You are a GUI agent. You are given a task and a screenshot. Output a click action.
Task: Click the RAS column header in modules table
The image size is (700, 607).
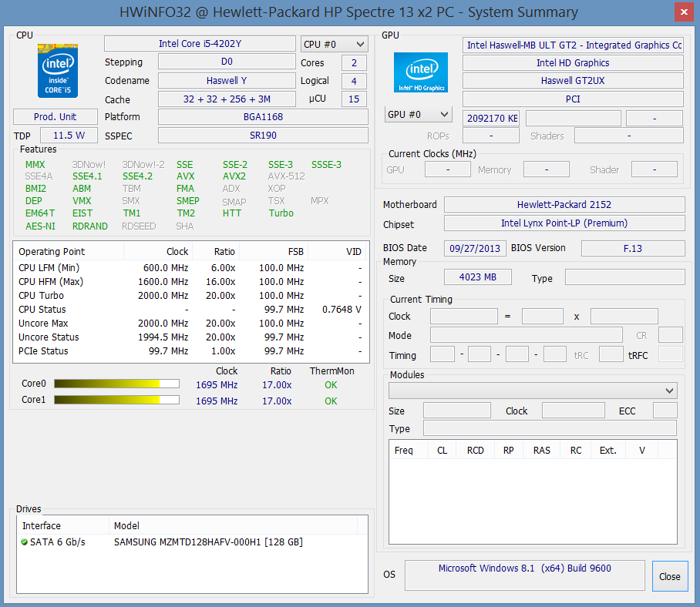(x=542, y=451)
